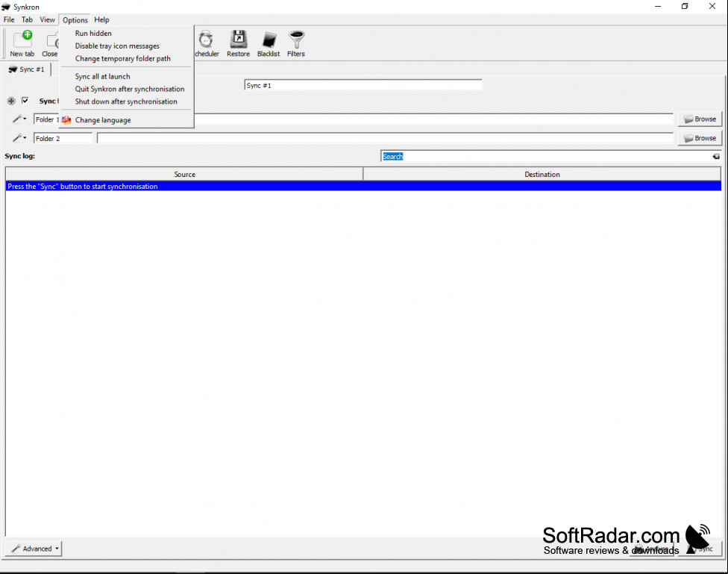Open the View menu
Image resolution: width=728 pixels, height=574 pixels.
(x=47, y=19)
